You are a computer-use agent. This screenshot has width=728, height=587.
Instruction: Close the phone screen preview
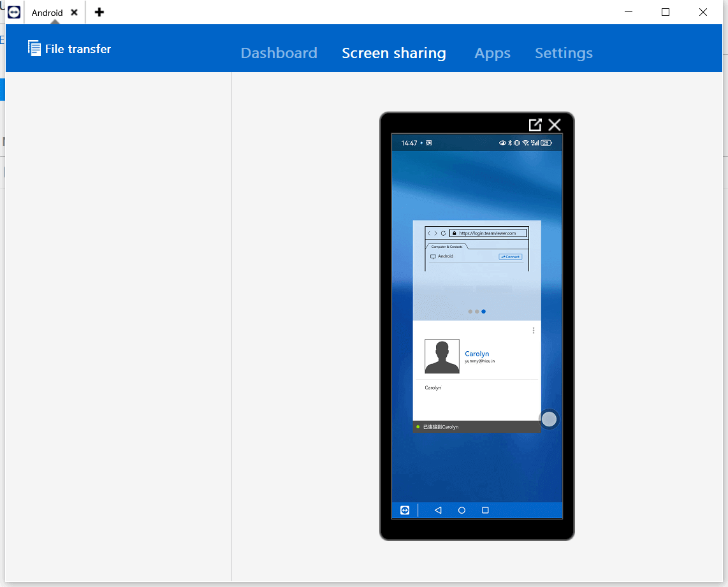click(x=555, y=125)
